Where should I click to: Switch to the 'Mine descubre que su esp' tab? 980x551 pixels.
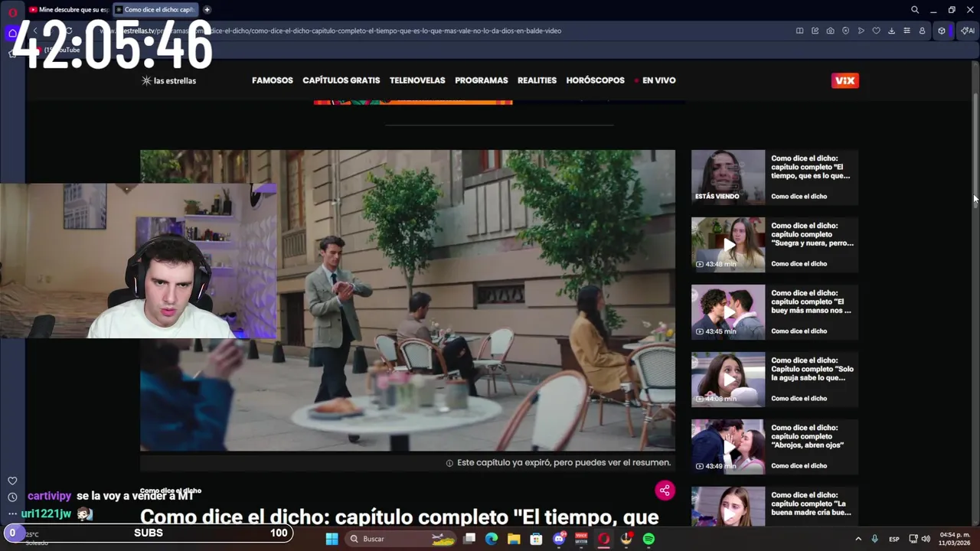tap(68, 10)
